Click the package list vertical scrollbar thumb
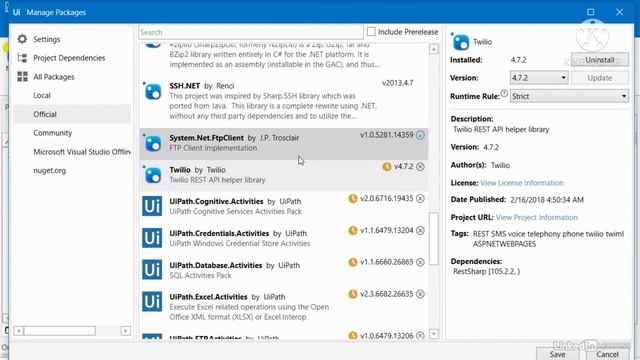This screenshot has width=640, height=360. [433, 238]
